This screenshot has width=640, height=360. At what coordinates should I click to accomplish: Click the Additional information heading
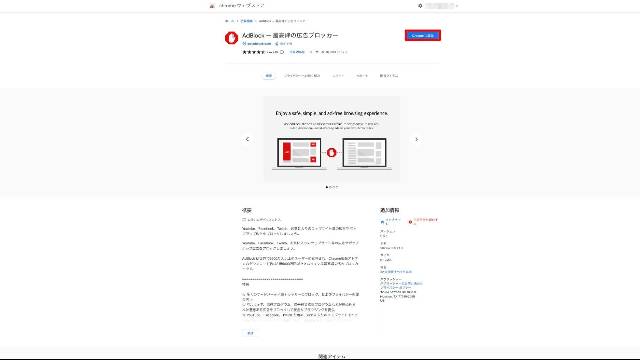tap(389, 210)
